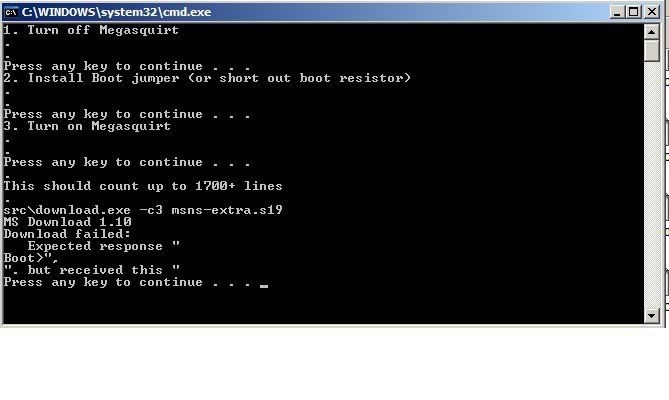Viewport: 669px width, 400px height.
Task: Click the '3. Turn on Megasquirt' line
Action: pyautogui.click(x=87, y=126)
